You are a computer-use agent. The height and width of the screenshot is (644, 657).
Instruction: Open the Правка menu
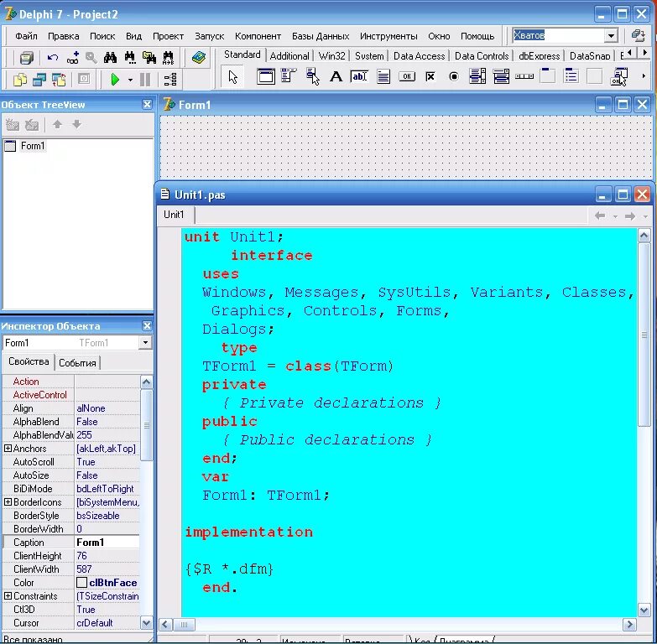pos(63,36)
